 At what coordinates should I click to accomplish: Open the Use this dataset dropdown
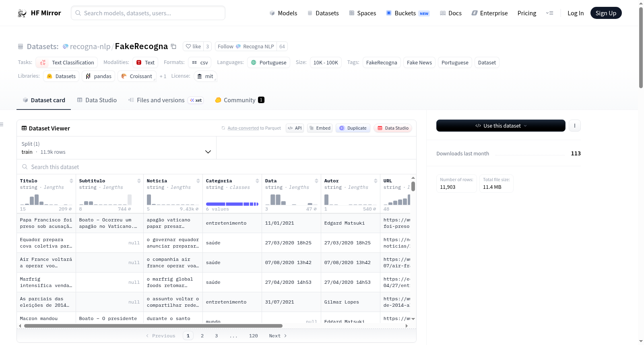click(501, 126)
